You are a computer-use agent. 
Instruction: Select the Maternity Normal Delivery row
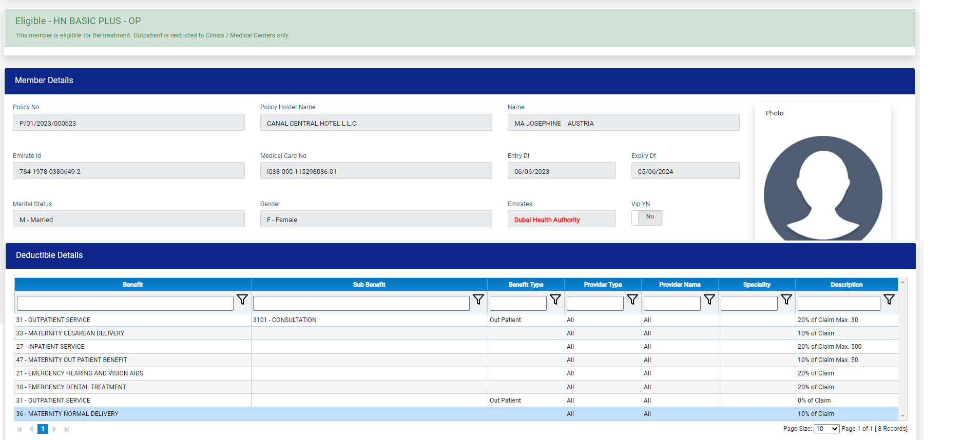(x=67, y=414)
